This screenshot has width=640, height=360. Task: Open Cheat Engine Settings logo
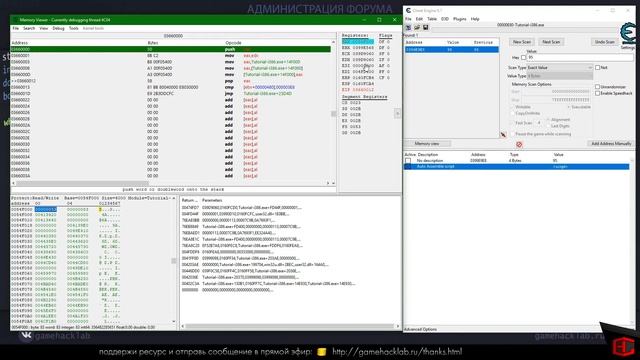tap(628, 36)
